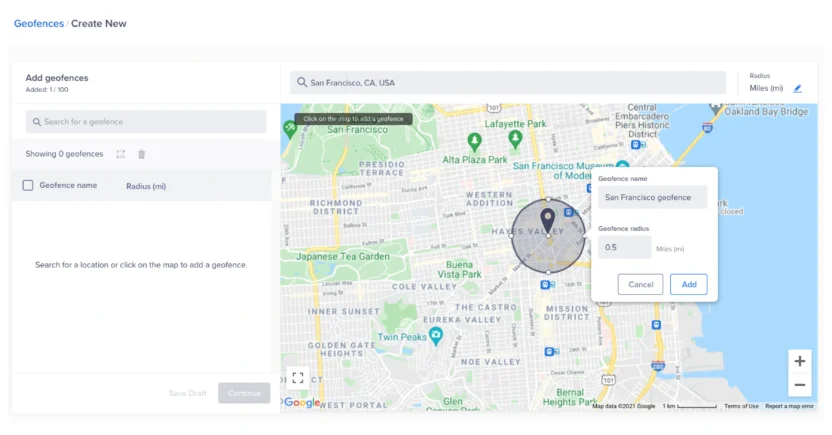Click the Highway 101 shield near Bernal Heights
832x435 pixels.
coord(608,380)
